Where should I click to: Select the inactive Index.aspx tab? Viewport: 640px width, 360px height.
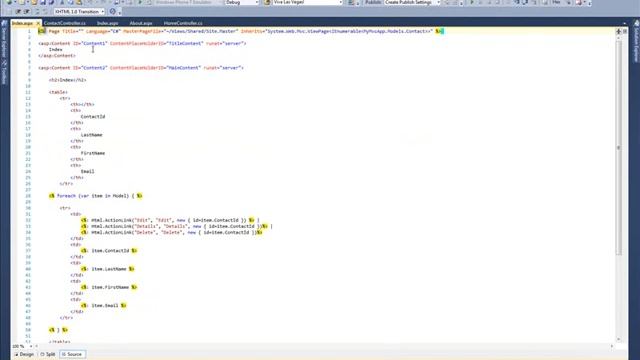point(107,23)
